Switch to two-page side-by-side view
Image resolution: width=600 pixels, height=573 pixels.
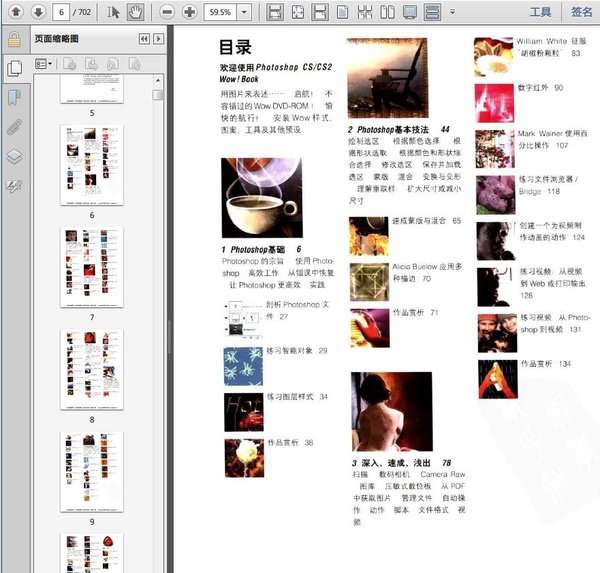pyautogui.click(x=387, y=12)
